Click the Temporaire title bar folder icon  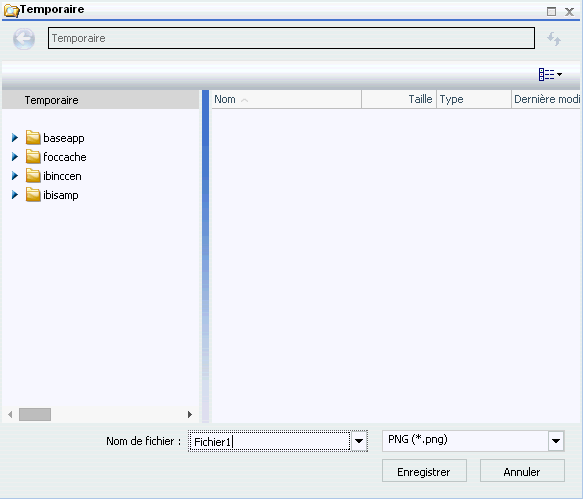(x=11, y=10)
